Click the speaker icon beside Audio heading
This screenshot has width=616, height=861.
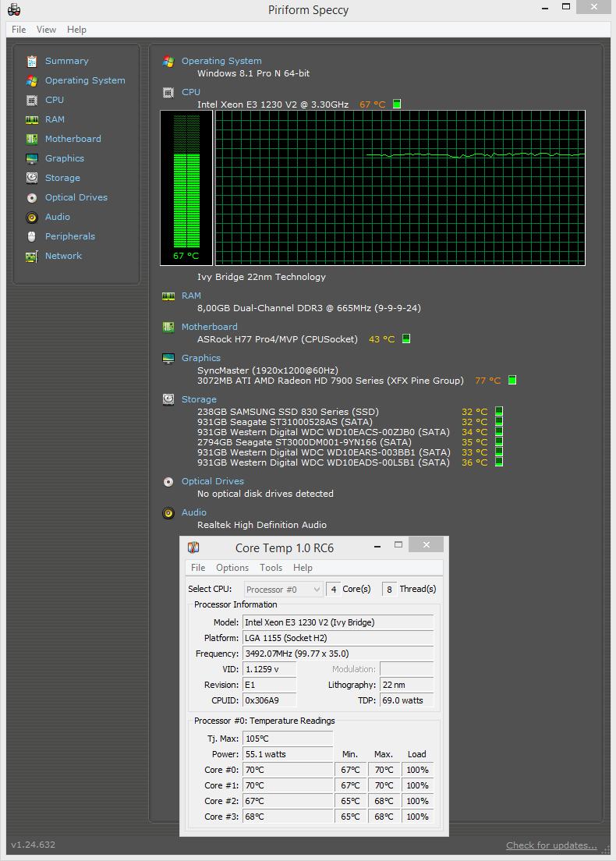click(x=168, y=513)
